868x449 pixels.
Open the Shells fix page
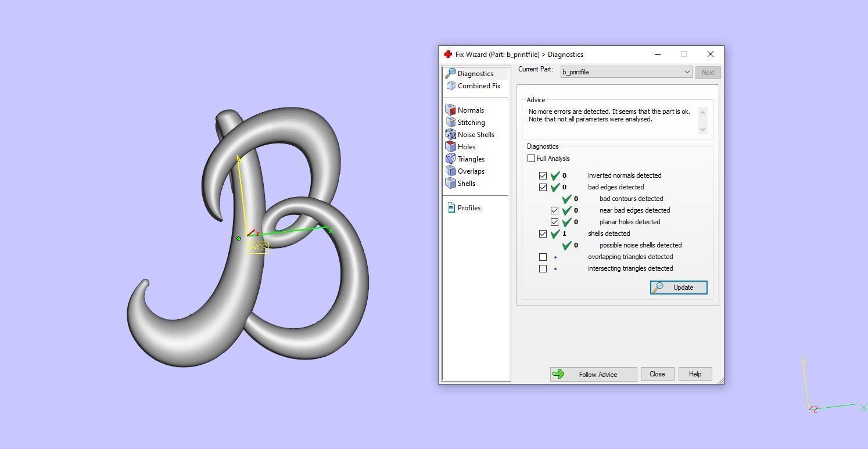467,183
